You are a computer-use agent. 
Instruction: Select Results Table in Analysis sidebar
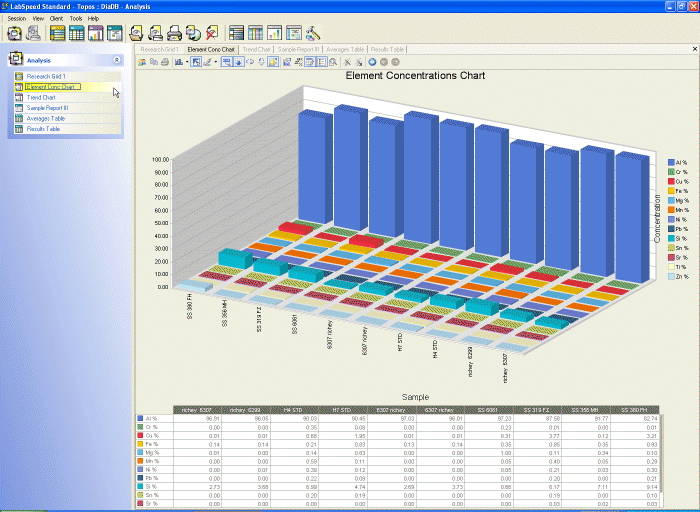43,129
